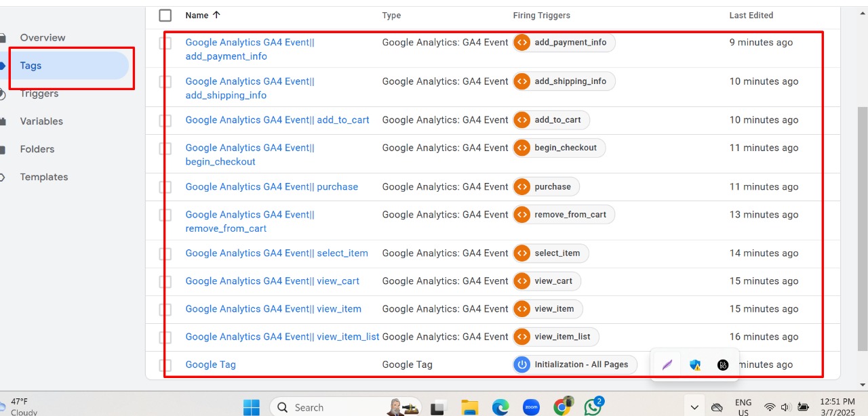Open the GA4 Event add_payment_info tag link
Image resolution: width=868 pixels, height=416 pixels.
click(x=250, y=49)
